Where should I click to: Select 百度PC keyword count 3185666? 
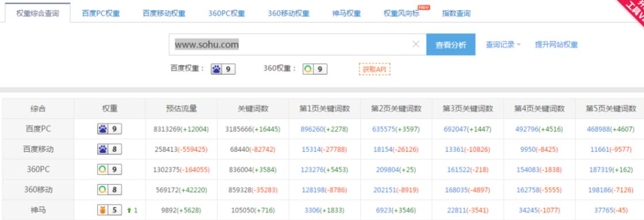tap(239, 129)
